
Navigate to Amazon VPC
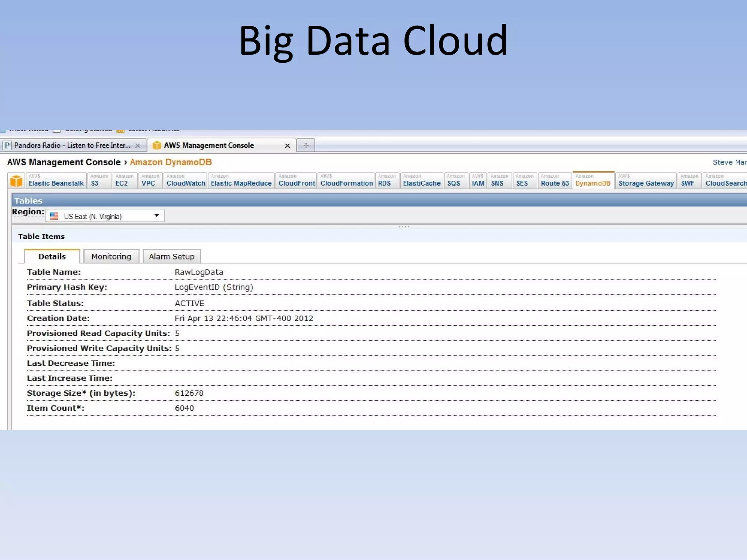pyautogui.click(x=150, y=180)
